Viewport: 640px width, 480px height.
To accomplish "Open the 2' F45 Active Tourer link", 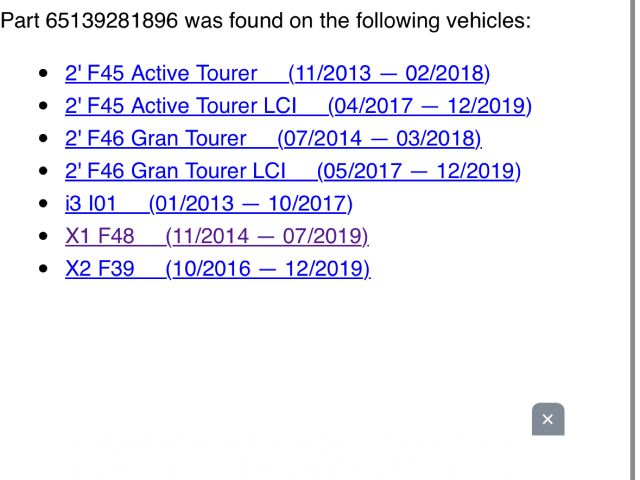I will 160,73.
